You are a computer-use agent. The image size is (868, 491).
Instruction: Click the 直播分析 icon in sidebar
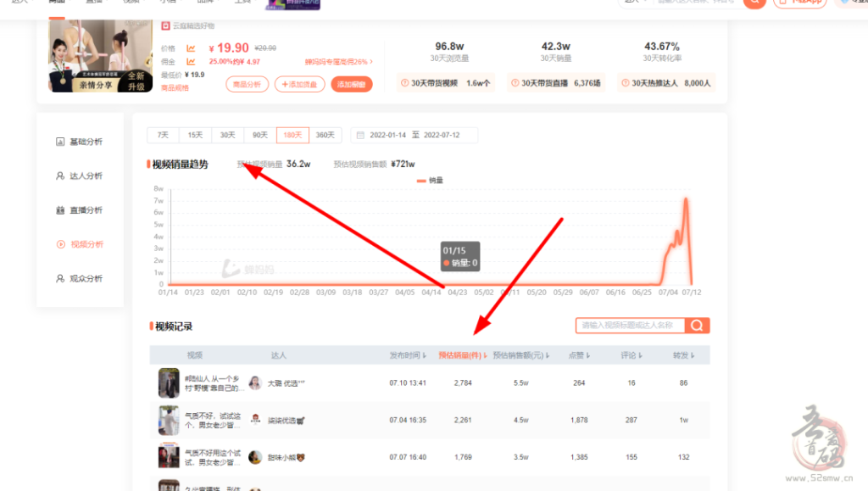[60, 210]
